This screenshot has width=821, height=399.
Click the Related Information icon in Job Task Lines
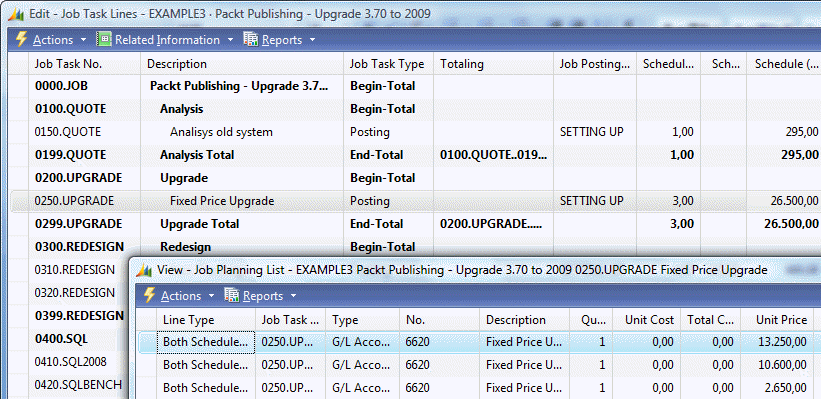pos(104,39)
